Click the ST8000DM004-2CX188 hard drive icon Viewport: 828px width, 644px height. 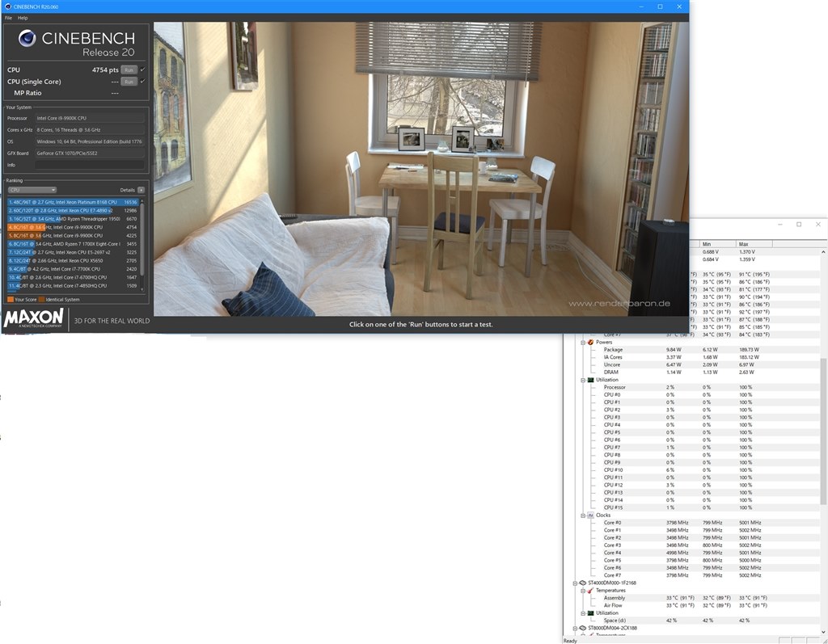pos(582,628)
